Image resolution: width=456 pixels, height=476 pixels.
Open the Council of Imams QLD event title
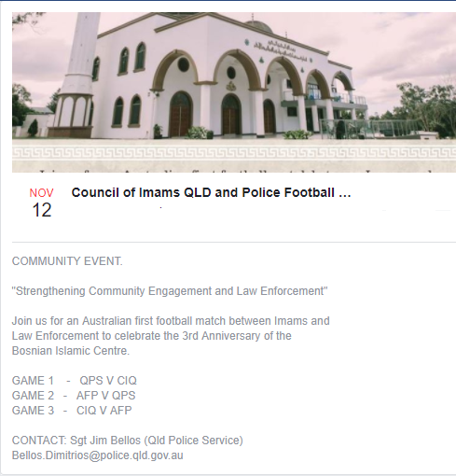(211, 192)
